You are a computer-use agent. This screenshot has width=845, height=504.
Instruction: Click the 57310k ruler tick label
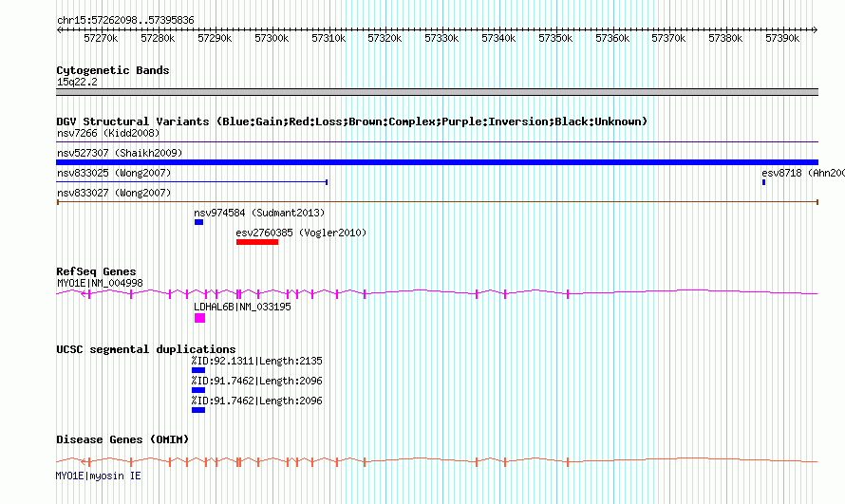click(329, 39)
